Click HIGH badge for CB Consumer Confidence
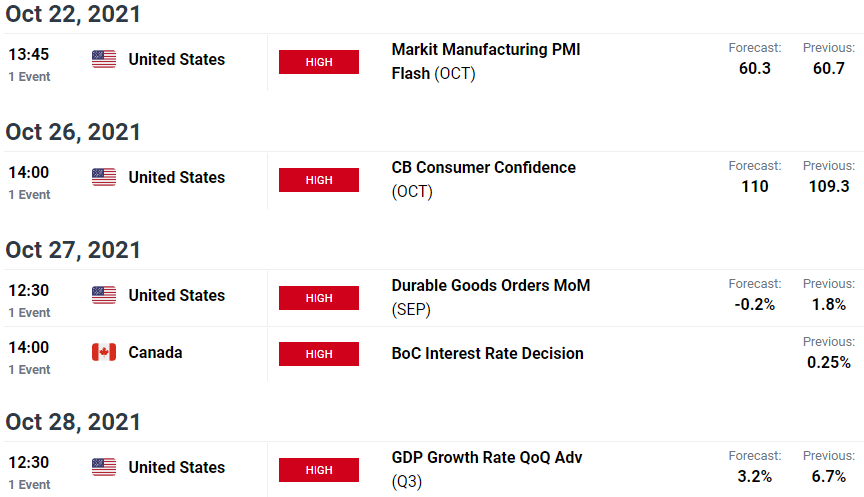Image resolution: width=864 pixels, height=497 pixels. 318,180
